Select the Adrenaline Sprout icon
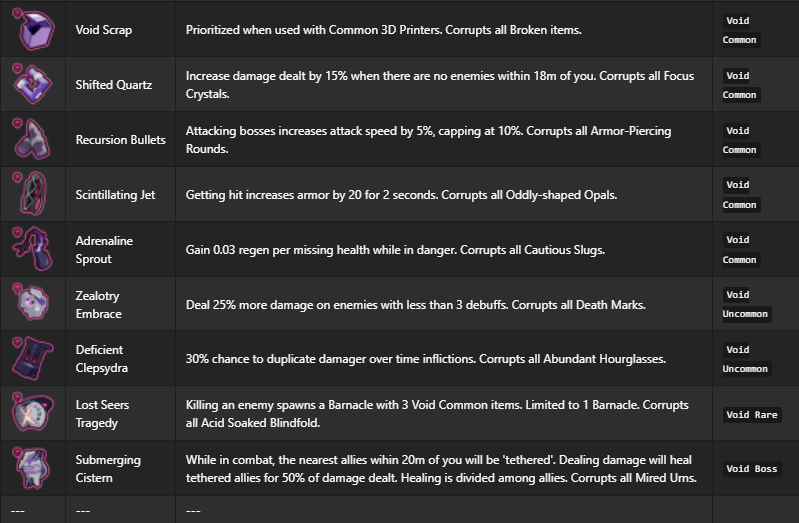This screenshot has height=523, width=799. tap(32, 250)
